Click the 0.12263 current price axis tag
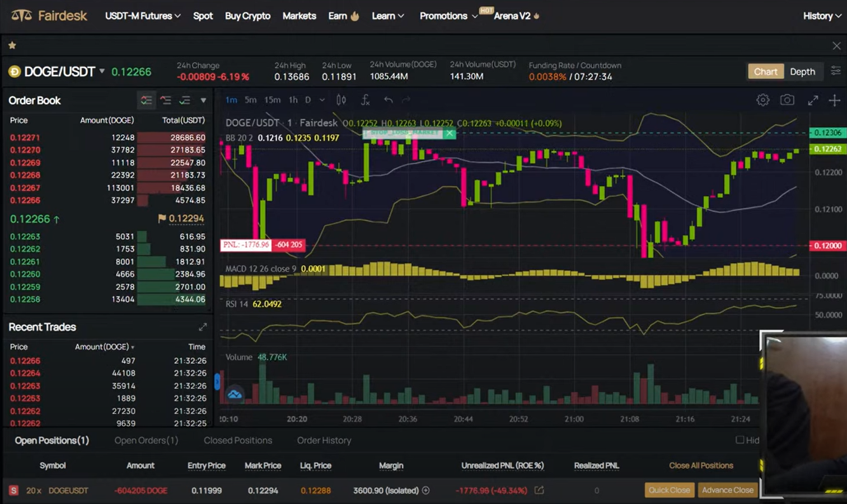The width and height of the screenshot is (847, 504). click(828, 149)
